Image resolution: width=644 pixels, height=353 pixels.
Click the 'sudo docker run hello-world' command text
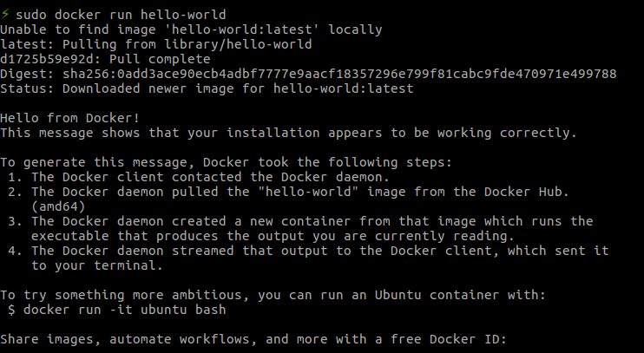pos(121,15)
